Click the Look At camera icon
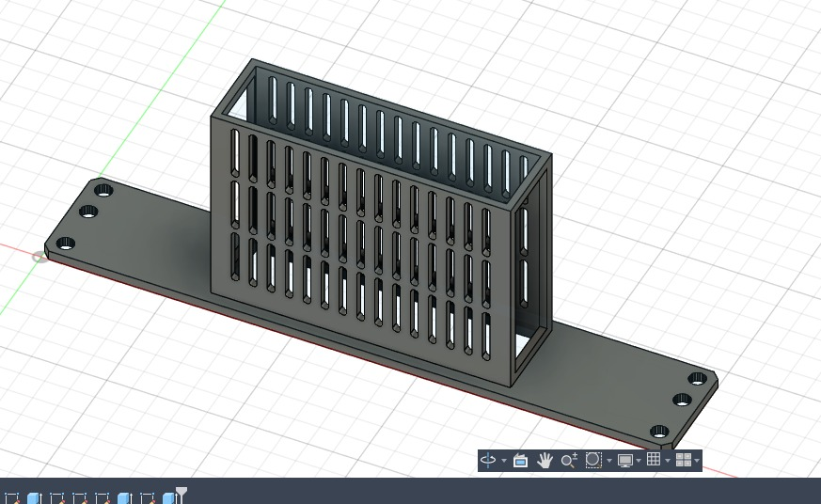This screenshot has height=504, width=821. pyautogui.click(x=520, y=460)
